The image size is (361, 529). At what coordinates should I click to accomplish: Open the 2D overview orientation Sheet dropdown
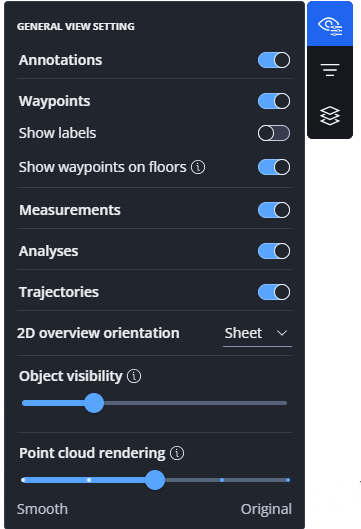[x=257, y=334]
